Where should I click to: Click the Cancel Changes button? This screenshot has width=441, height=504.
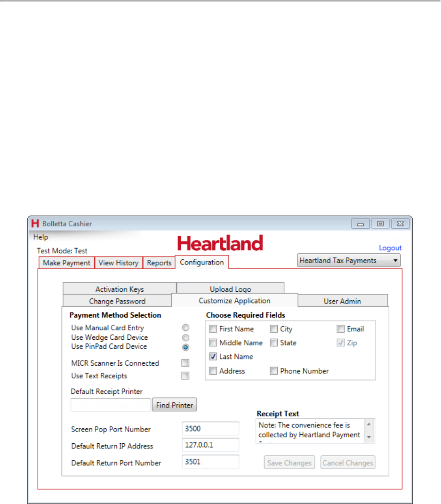pyautogui.click(x=348, y=463)
